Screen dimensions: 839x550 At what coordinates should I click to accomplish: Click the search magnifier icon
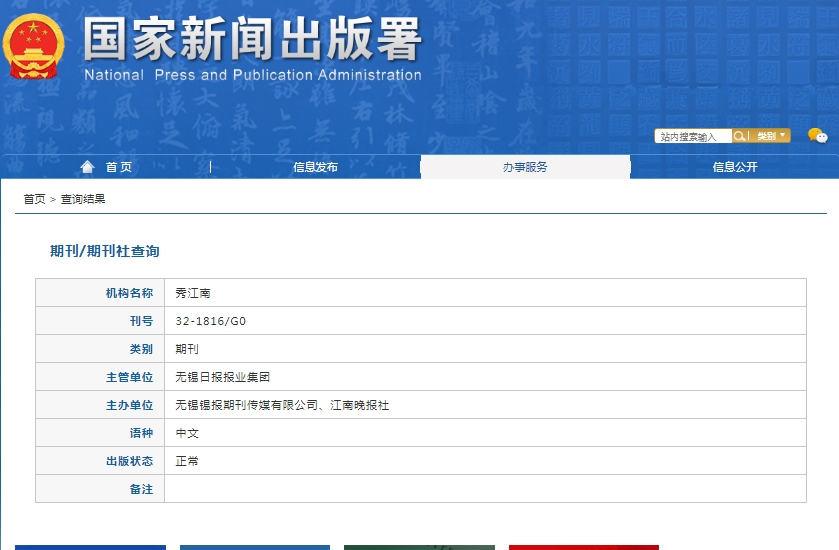pyautogui.click(x=739, y=136)
